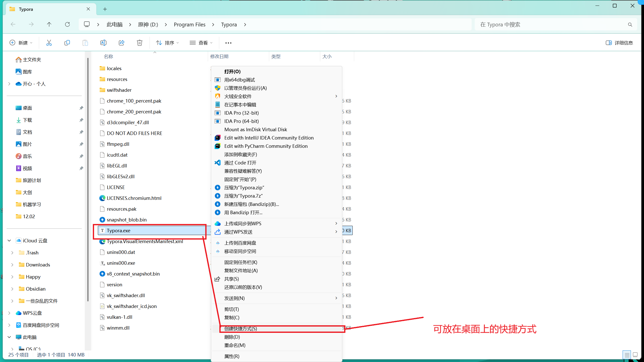Image resolution: width=644 pixels, height=362 pixels.
Task: Expand the 开心 - 个人 OneDrive node
Action: 9,84
